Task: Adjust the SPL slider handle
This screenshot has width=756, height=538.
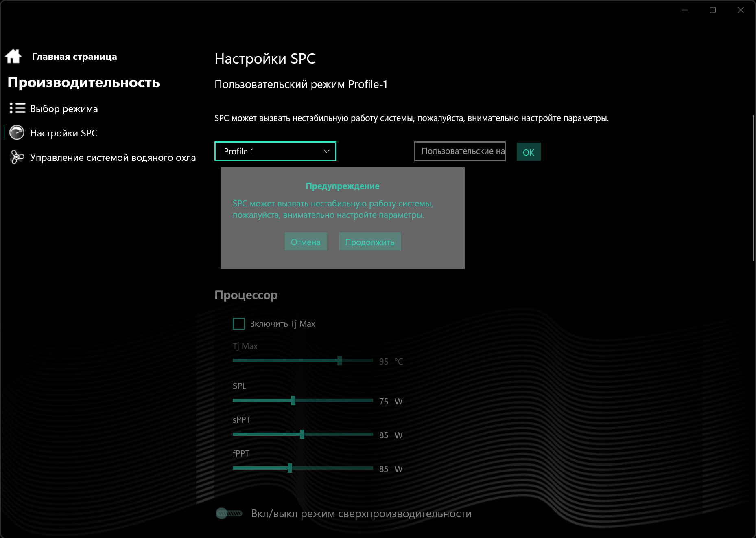Action: click(293, 400)
